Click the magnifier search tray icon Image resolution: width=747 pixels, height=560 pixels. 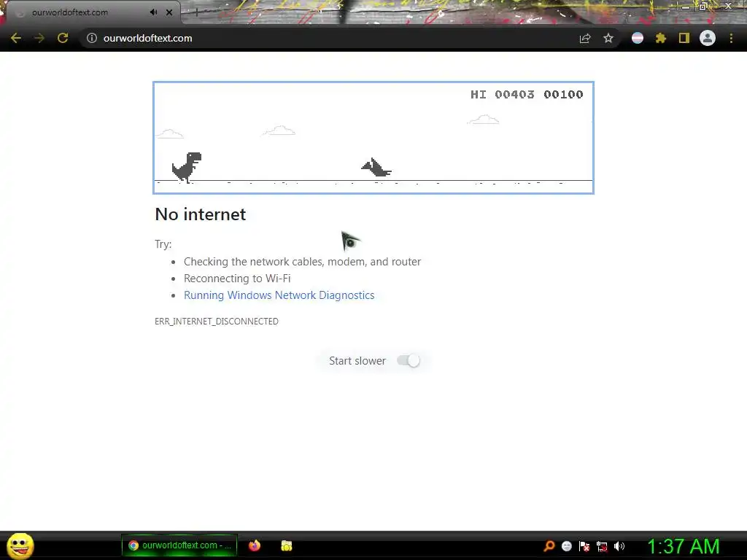549,546
